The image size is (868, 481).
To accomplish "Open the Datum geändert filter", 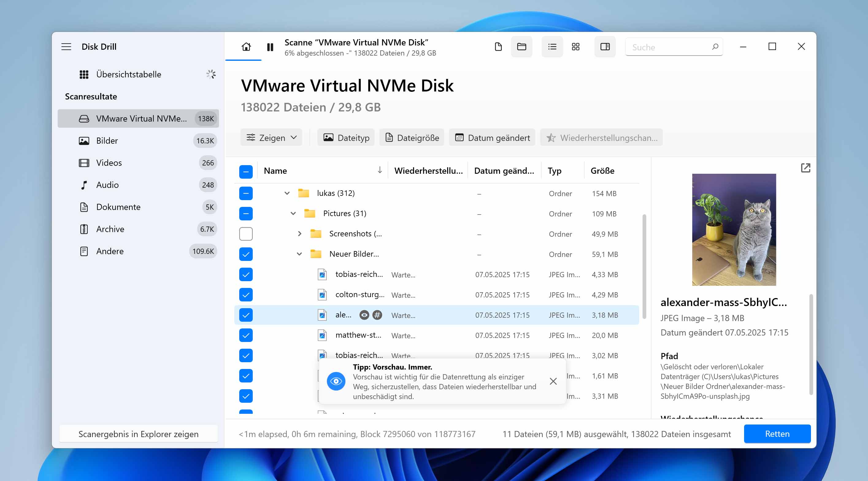I will (492, 138).
